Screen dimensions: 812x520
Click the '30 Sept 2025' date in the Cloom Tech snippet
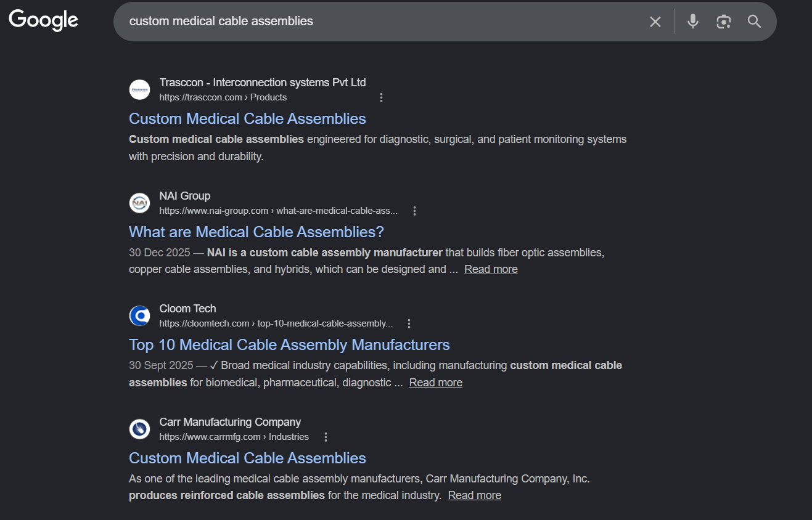160,365
